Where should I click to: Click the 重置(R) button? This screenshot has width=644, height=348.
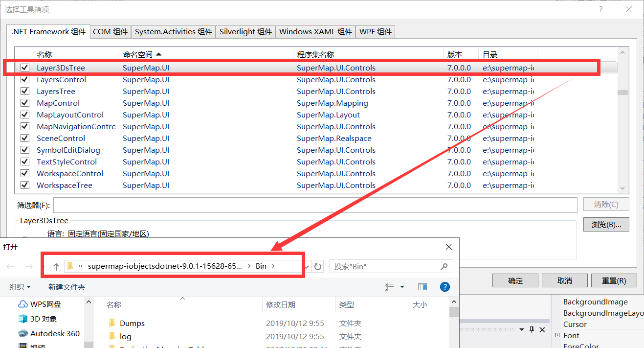pyautogui.click(x=614, y=280)
